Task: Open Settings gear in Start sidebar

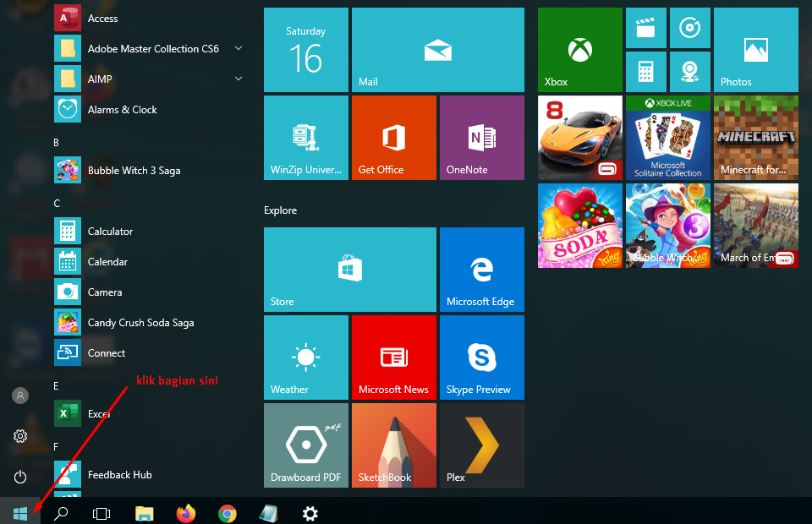Action: 20,436
